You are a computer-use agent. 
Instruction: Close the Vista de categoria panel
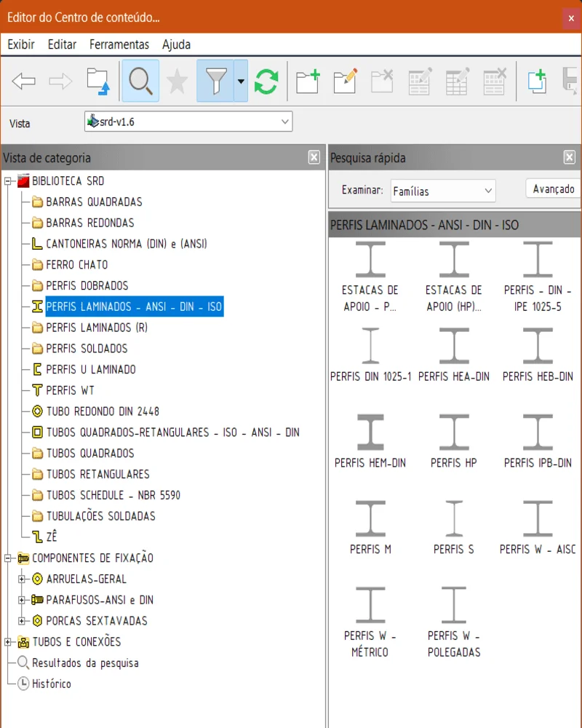click(314, 157)
